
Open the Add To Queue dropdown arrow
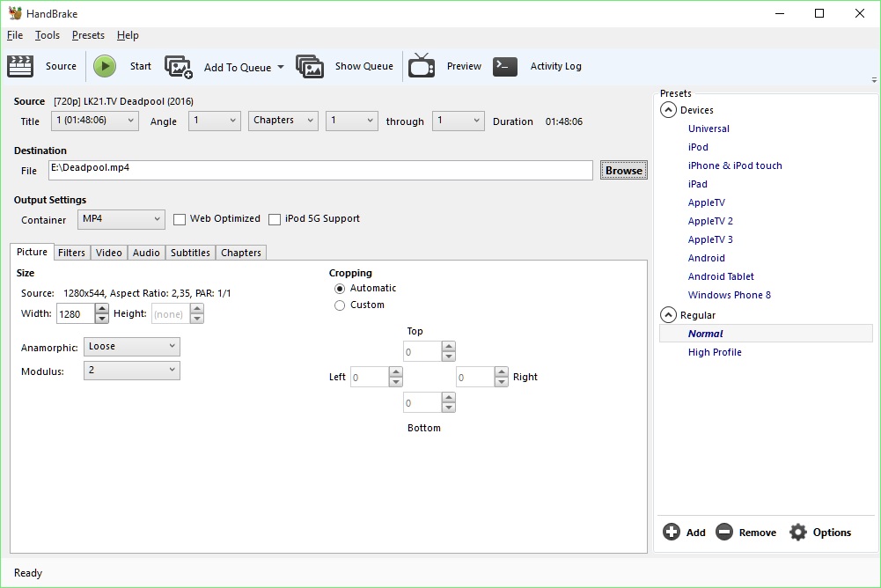click(281, 67)
